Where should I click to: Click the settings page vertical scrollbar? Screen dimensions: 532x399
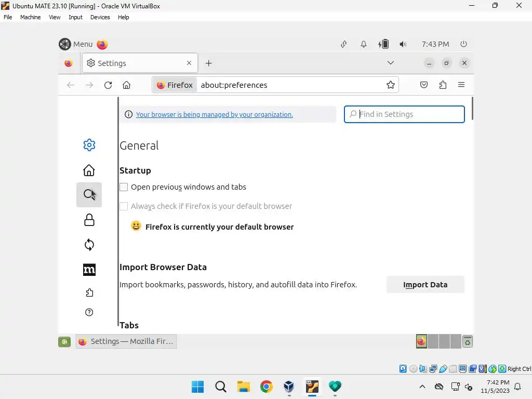pyautogui.click(x=472, y=109)
